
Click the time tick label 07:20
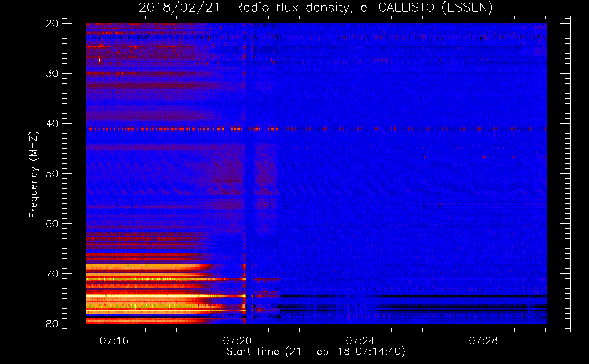pyautogui.click(x=237, y=341)
